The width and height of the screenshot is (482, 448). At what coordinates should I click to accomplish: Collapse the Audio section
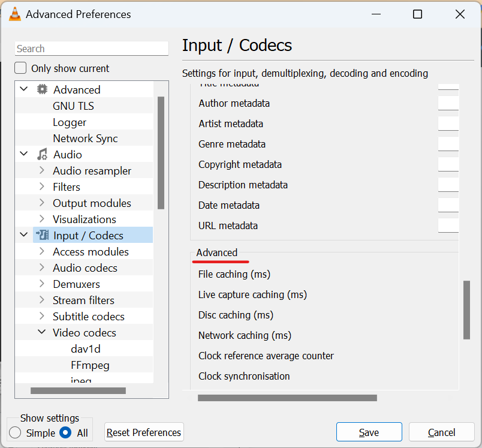click(23, 154)
